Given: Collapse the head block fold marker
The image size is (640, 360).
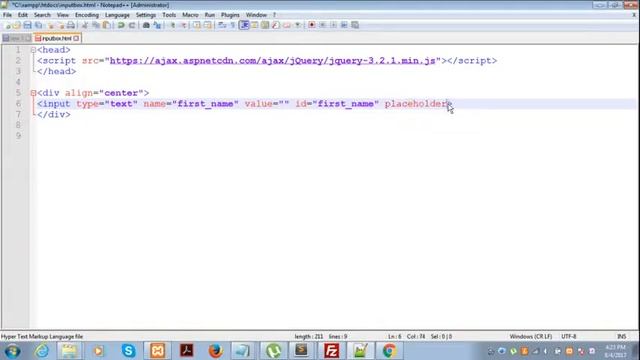Looking at the screenshot, I should pyautogui.click(x=33, y=50).
